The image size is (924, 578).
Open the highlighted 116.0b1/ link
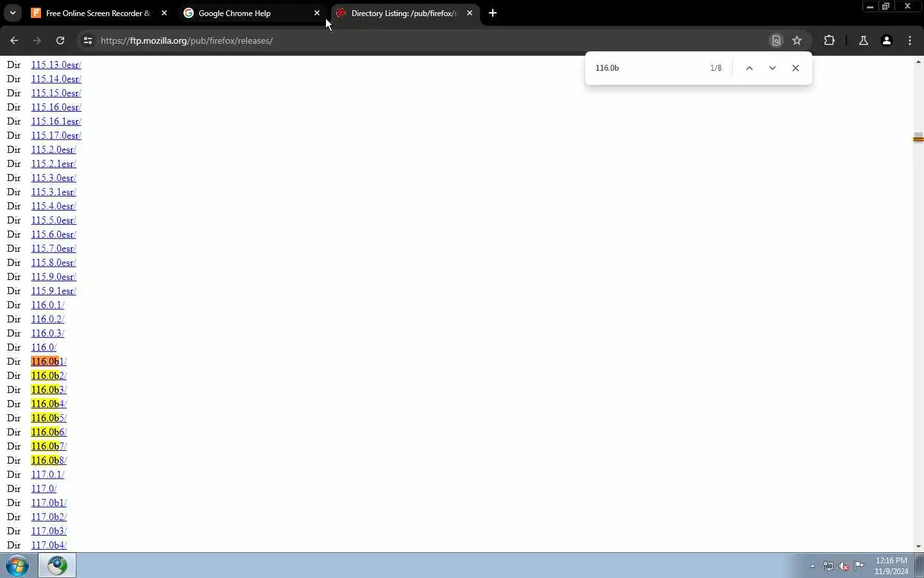[49, 362]
